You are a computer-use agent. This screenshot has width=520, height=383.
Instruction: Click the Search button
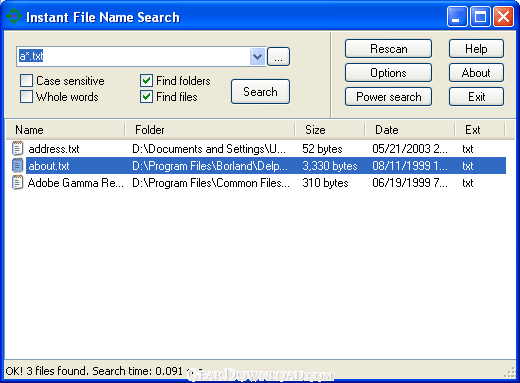pos(260,92)
